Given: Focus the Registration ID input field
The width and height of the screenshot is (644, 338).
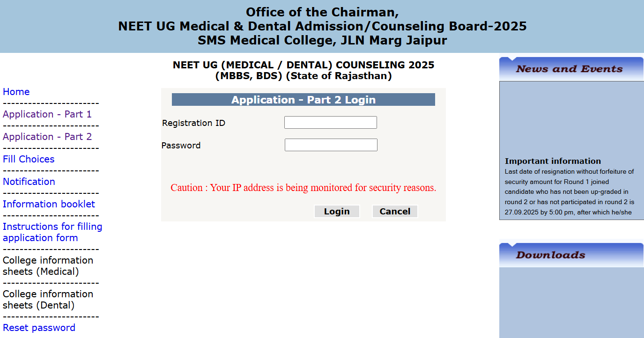Looking at the screenshot, I should 330,123.
